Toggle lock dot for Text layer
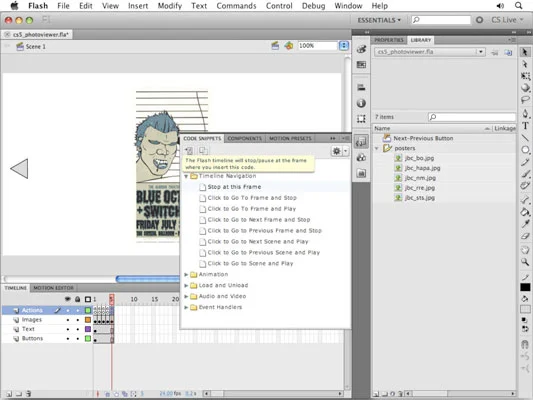The width and height of the screenshot is (533, 400). [x=78, y=329]
